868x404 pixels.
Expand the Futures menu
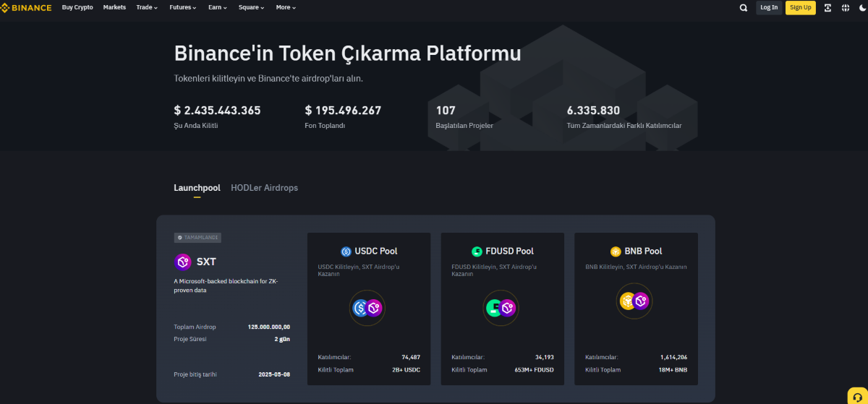[183, 7]
